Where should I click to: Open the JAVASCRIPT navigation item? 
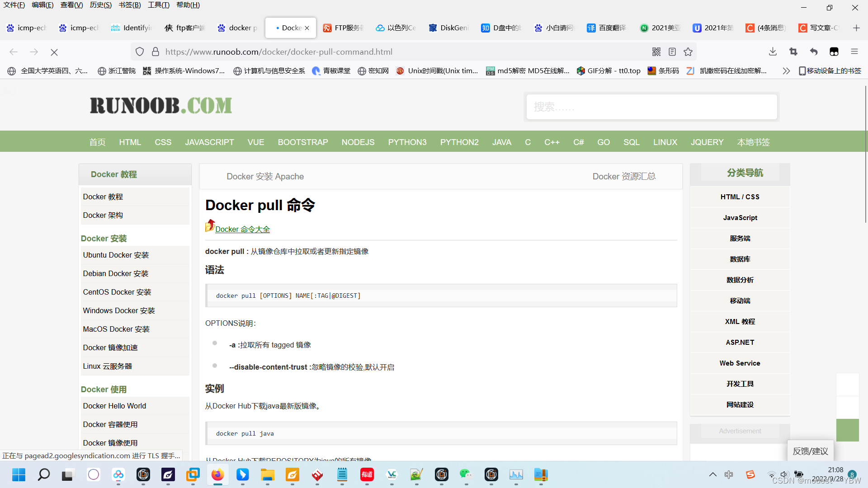click(x=209, y=142)
